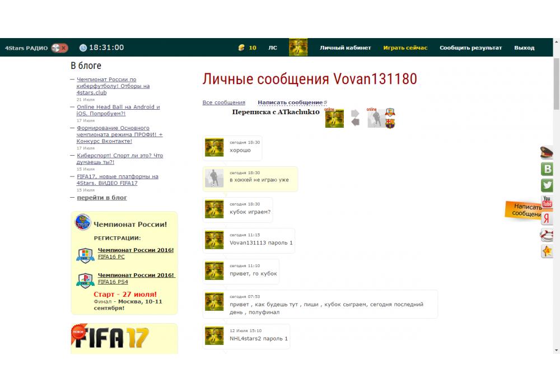Click the heading Личные сообщения Vovan131180
This screenshot has width=560, height=392.
pos(310,79)
